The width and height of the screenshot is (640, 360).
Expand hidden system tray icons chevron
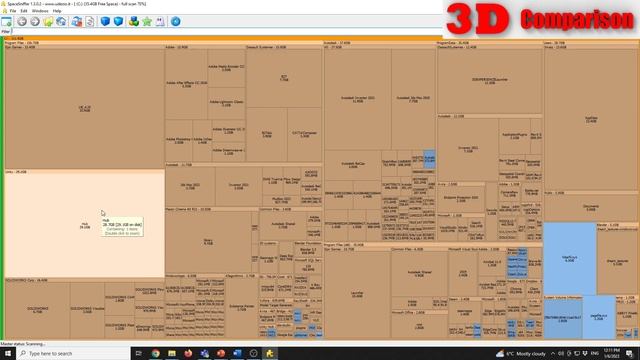pyautogui.click(x=553, y=353)
